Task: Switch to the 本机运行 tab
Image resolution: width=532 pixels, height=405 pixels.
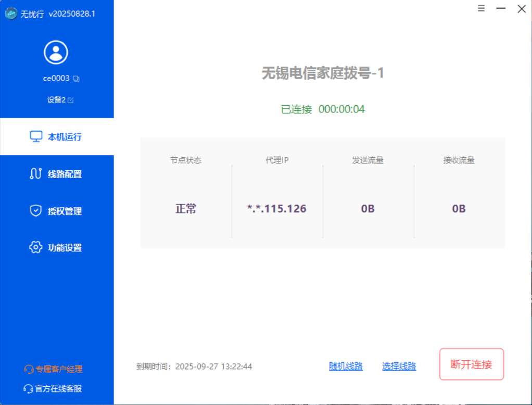Action: [x=57, y=137]
